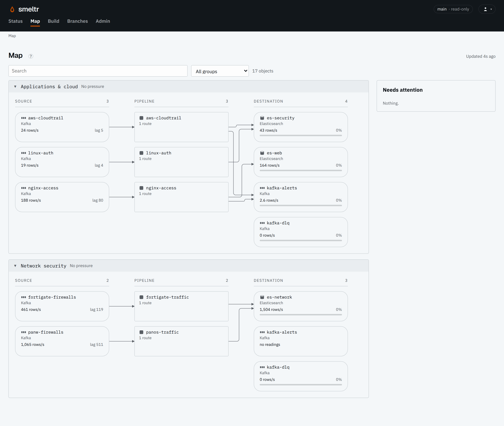Focus the Search input field
504x426 pixels.
tap(98, 71)
